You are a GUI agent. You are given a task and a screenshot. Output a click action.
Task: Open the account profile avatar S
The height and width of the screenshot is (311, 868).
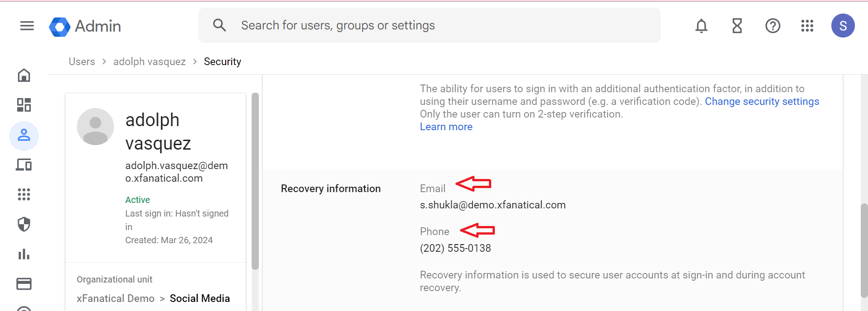[x=843, y=26]
